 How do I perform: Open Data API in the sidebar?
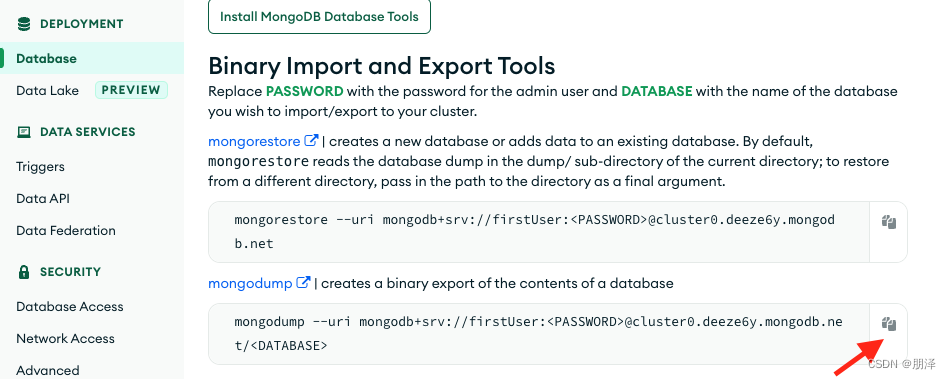pos(43,198)
